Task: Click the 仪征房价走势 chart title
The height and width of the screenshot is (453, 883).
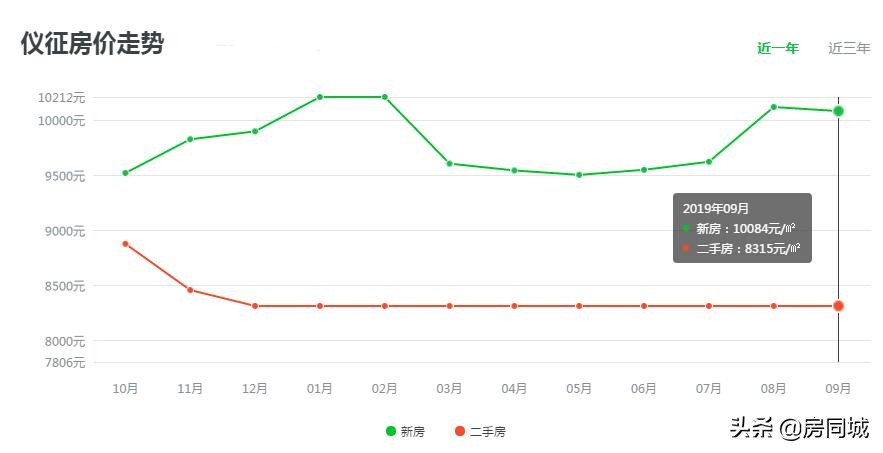Action: click(92, 44)
